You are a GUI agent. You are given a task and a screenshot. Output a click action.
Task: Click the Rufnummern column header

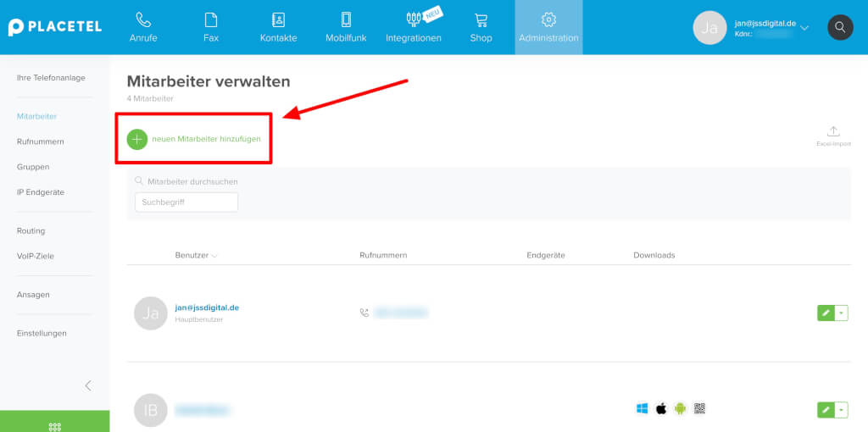[x=383, y=255]
